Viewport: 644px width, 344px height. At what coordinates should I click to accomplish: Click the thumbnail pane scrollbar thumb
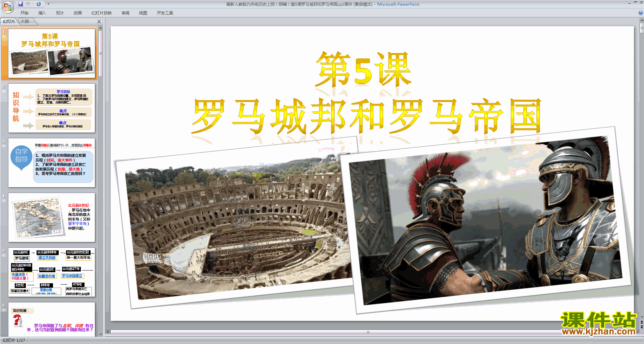click(101, 54)
